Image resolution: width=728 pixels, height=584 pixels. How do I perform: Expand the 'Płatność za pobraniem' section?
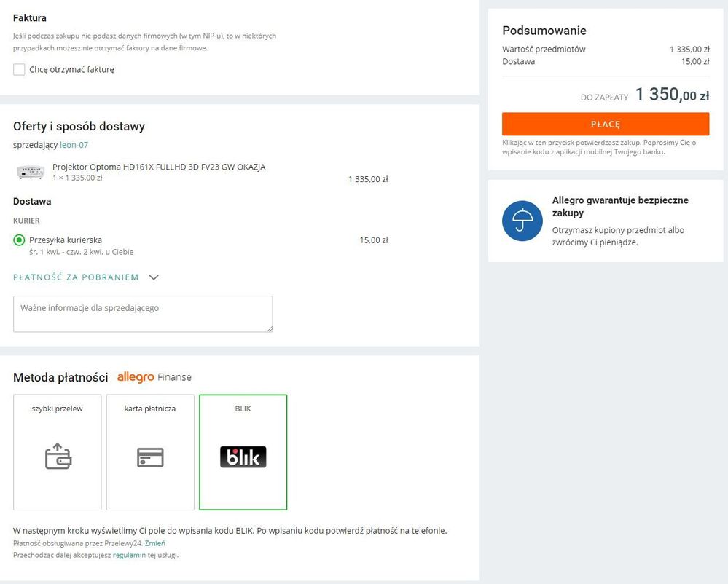point(76,277)
